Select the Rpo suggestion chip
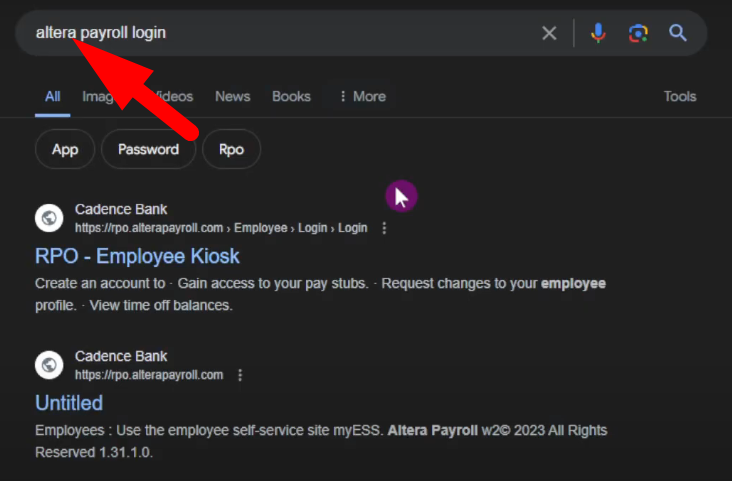Viewport: 732px width, 481px height. [231, 149]
